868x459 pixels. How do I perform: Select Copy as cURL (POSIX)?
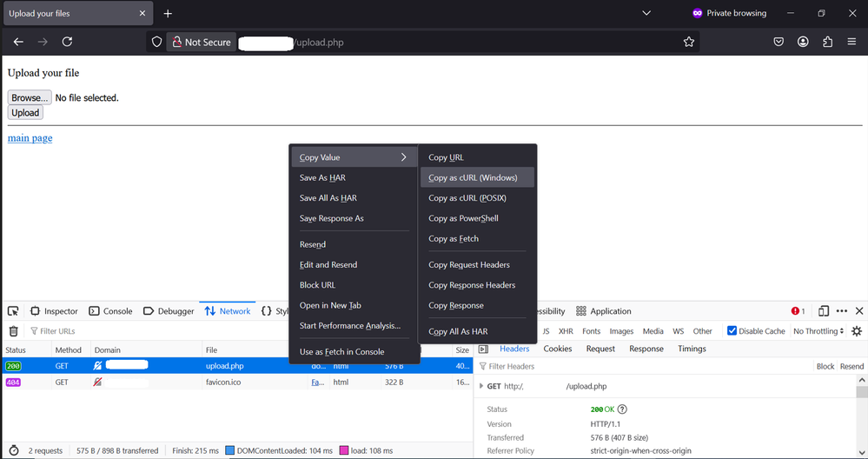pos(477,198)
